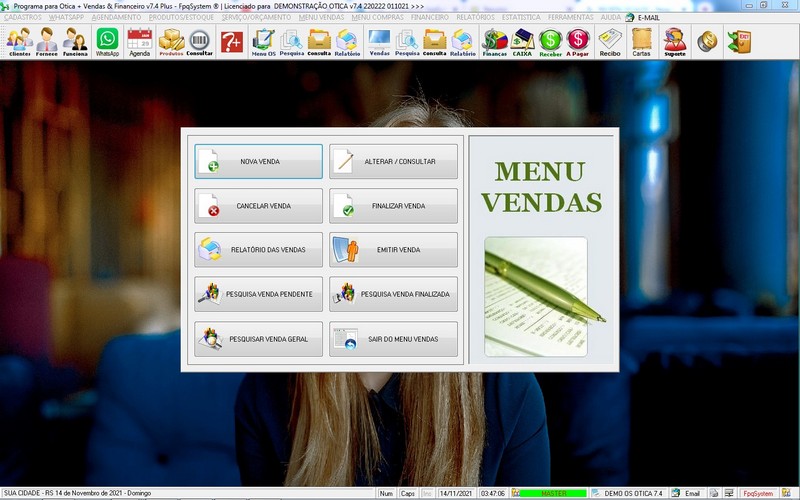This screenshot has height=500, width=800.
Task: Open the MENU VENDAS menu bar item
Action: tap(321, 17)
